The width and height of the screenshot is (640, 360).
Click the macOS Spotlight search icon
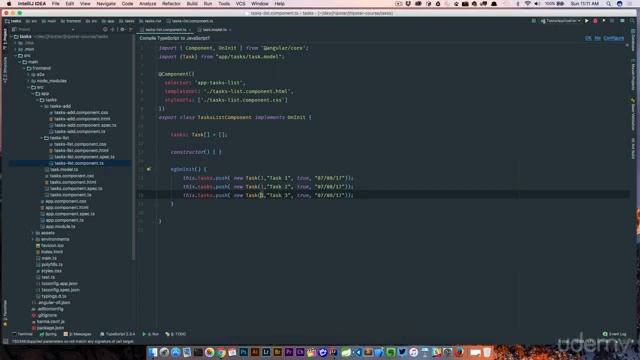pos(609,4)
